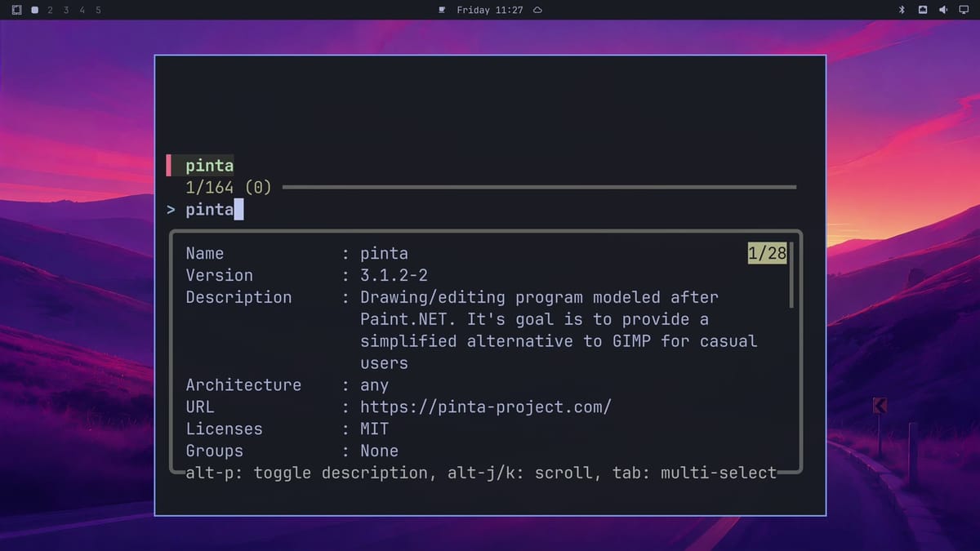Click the Architecture field label
This screenshot has width=980, height=551.
(x=243, y=384)
